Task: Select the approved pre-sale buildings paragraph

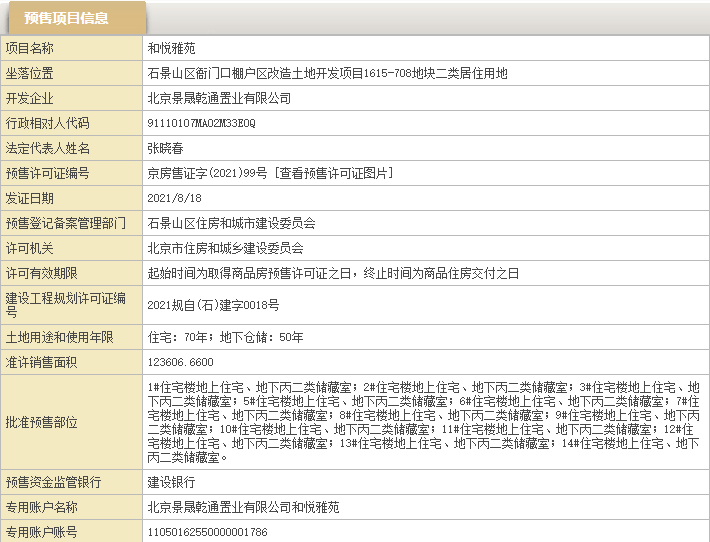Action: pyautogui.click(x=423, y=422)
